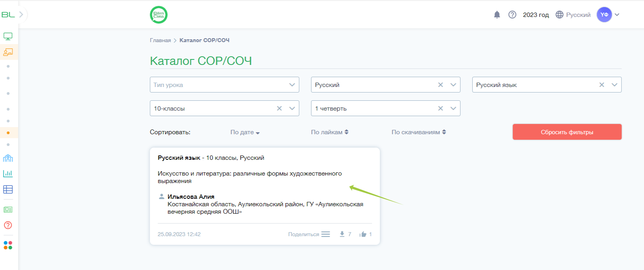Sort by По лайкам
644x270 pixels.
(329, 132)
